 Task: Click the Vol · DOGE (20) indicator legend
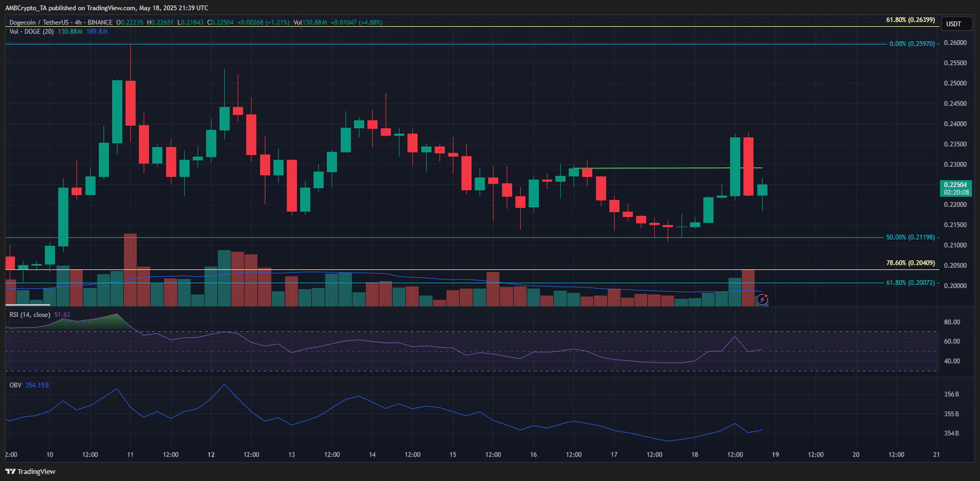pyautogui.click(x=31, y=31)
